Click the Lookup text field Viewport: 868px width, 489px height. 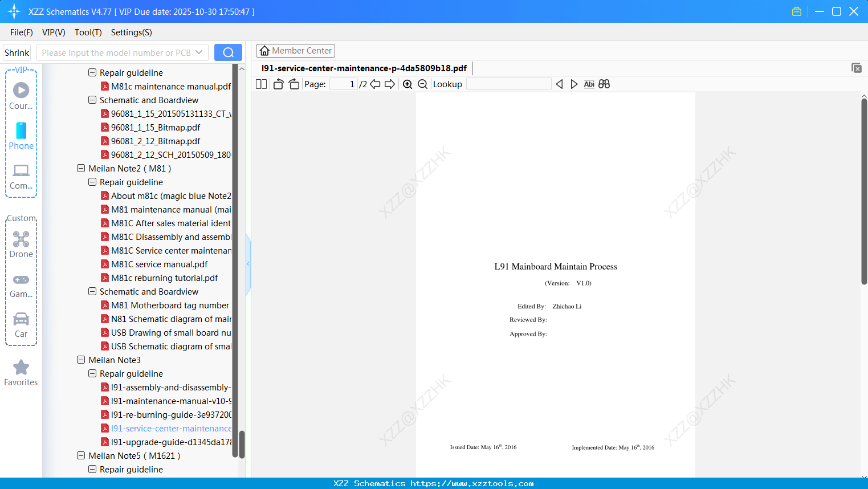tap(508, 84)
